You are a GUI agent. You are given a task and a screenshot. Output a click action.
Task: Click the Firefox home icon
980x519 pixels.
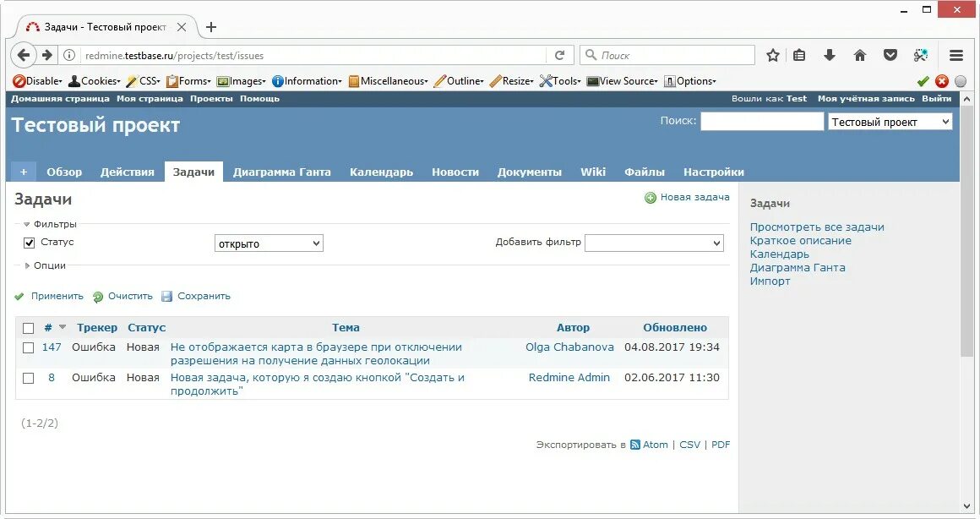859,54
